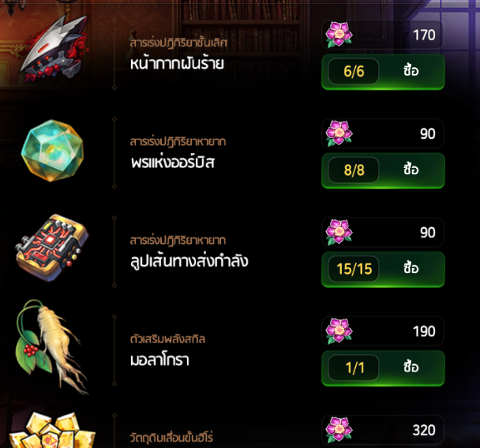Click the Nightmare Mask item icon

54,47
